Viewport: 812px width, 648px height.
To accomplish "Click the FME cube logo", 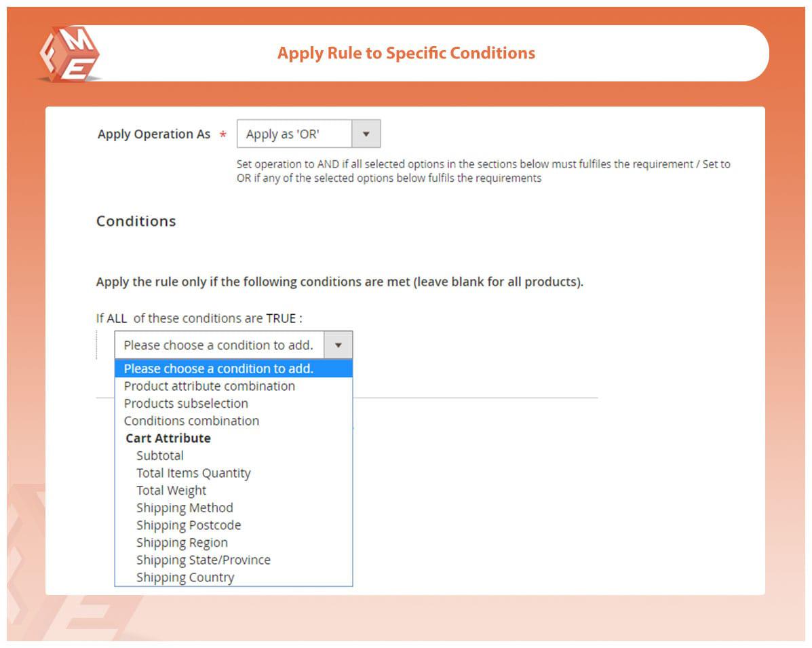I will 70,54.
